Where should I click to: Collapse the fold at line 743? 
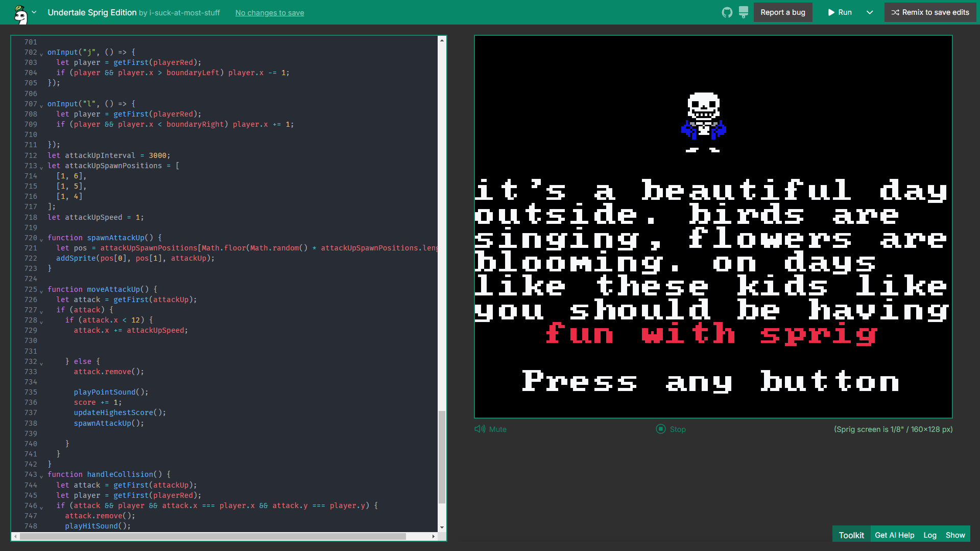(x=41, y=475)
